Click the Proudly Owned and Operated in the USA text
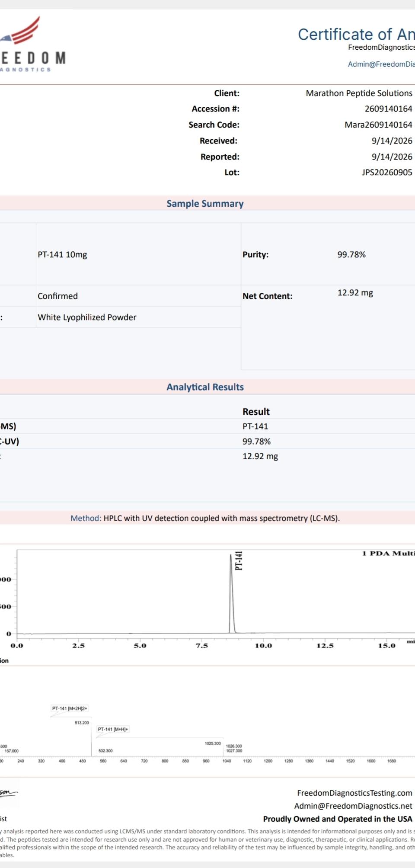 tap(338, 819)
